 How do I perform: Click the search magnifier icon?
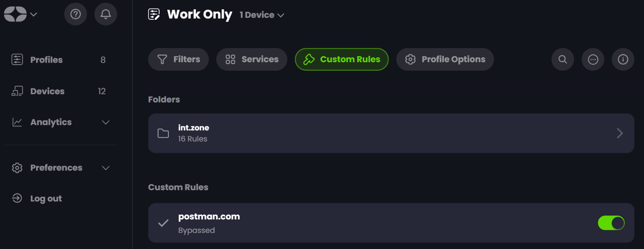point(563,59)
